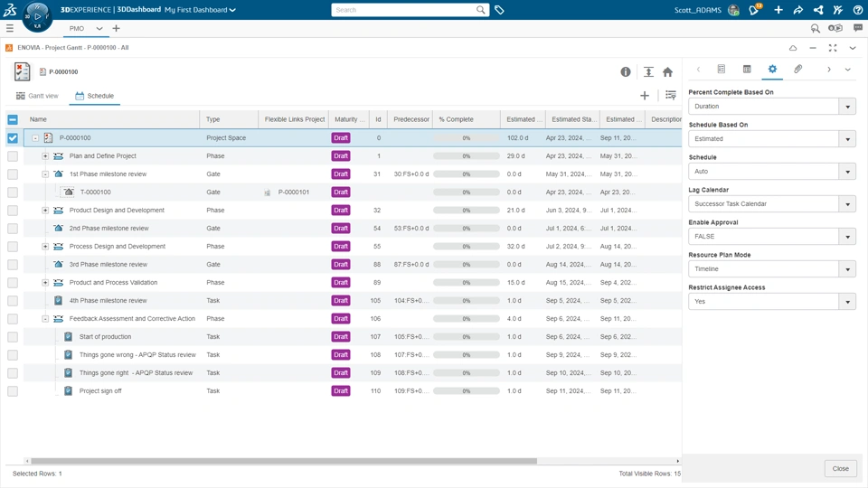
Task: Click the 3DEXPERIENCE compass play button
Action: click(x=38, y=16)
